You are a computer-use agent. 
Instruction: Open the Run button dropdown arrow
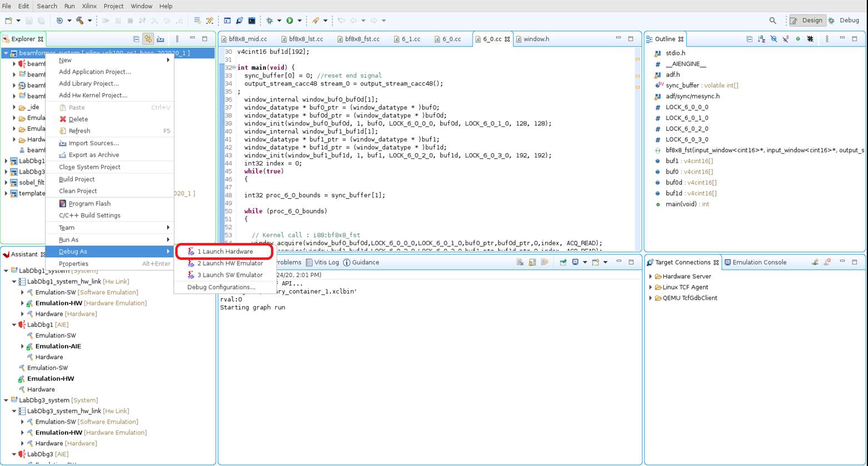[300, 21]
